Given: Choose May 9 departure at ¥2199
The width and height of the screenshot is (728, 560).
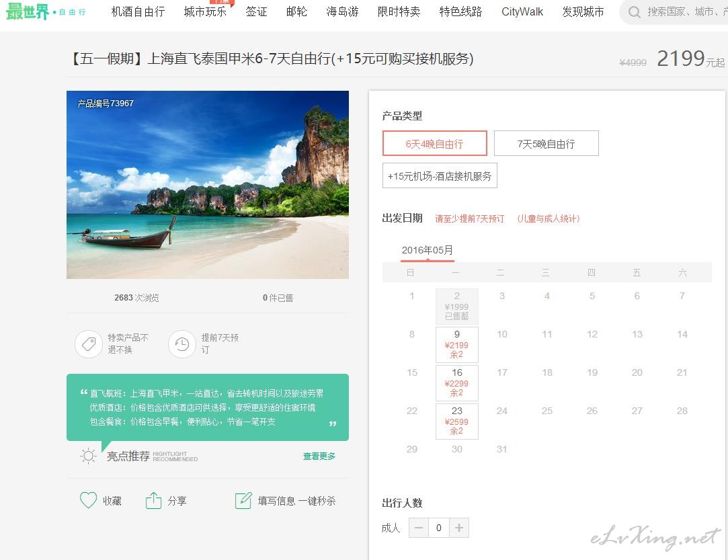Looking at the screenshot, I should (457, 345).
